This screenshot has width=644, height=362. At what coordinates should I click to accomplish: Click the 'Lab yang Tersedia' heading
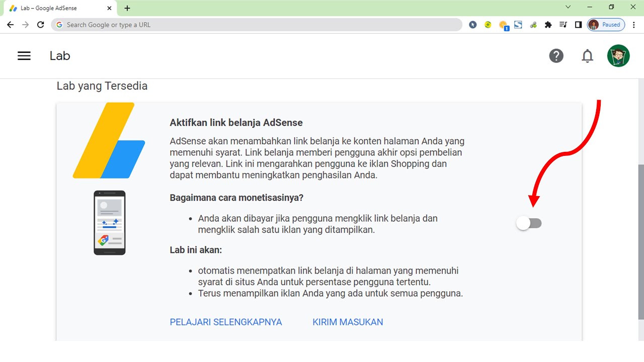(x=102, y=86)
